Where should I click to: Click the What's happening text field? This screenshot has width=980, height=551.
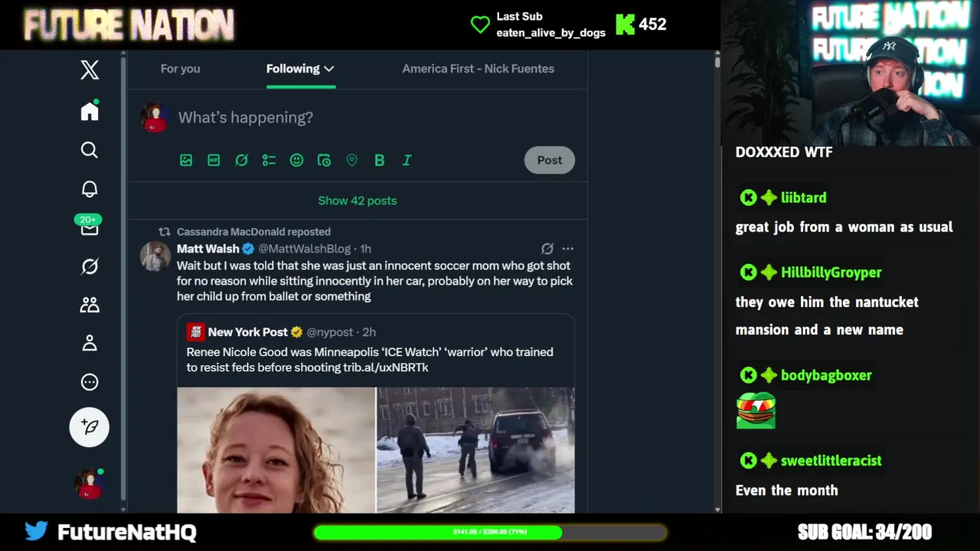[245, 117]
